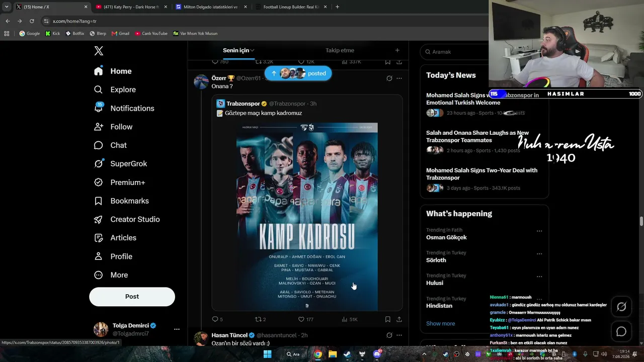Viewport: 644px width, 362px height.
Task: Open Explore from the sidebar
Action: tap(115, 89)
